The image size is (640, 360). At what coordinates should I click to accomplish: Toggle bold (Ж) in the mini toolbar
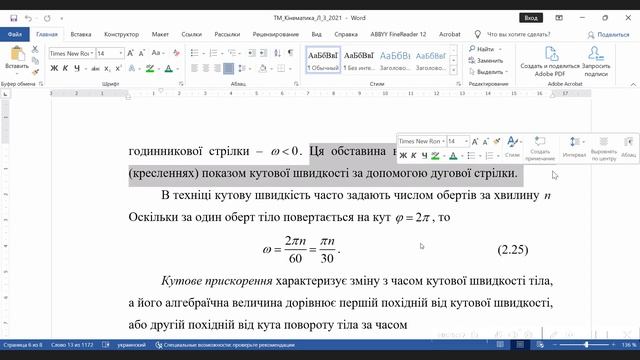tap(403, 156)
